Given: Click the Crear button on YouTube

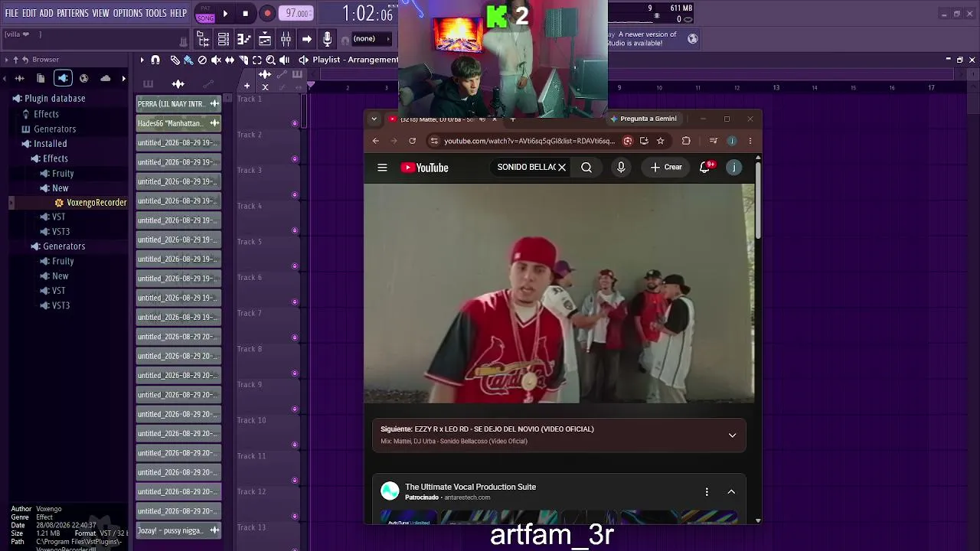Looking at the screenshot, I should click(x=665, y=168).
